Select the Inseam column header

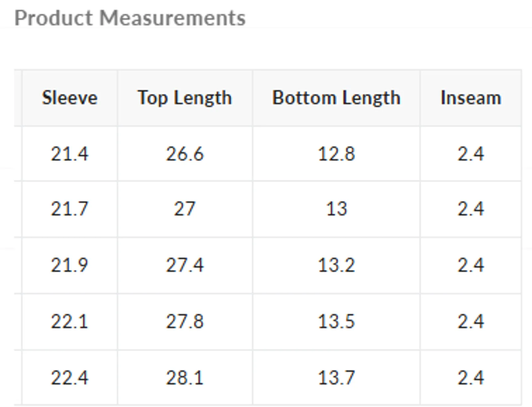[471, 98]
